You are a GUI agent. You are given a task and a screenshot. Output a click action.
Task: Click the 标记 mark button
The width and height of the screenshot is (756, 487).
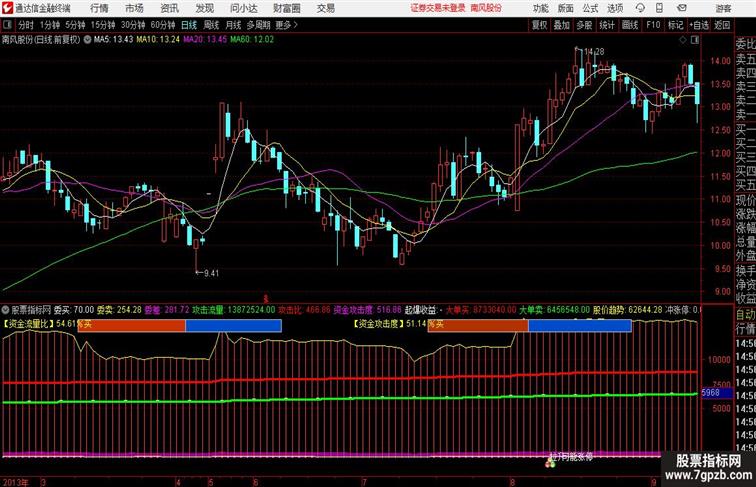(x=675, y=25)
